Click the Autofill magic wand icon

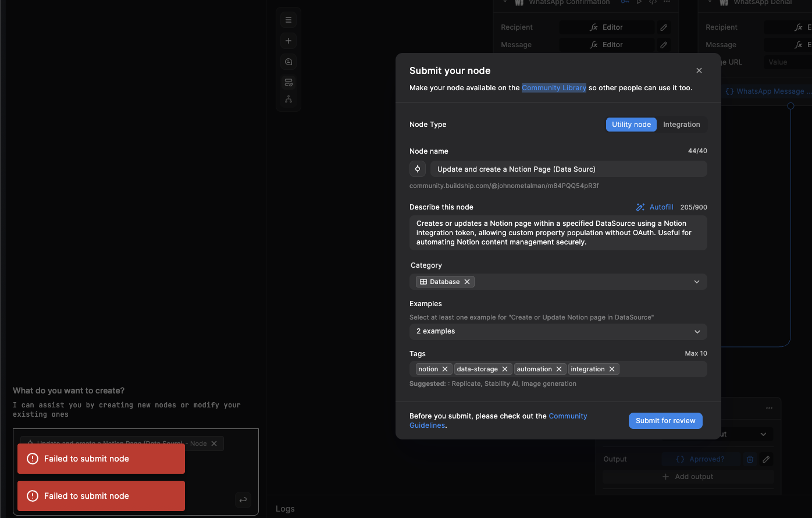[640, 207]
